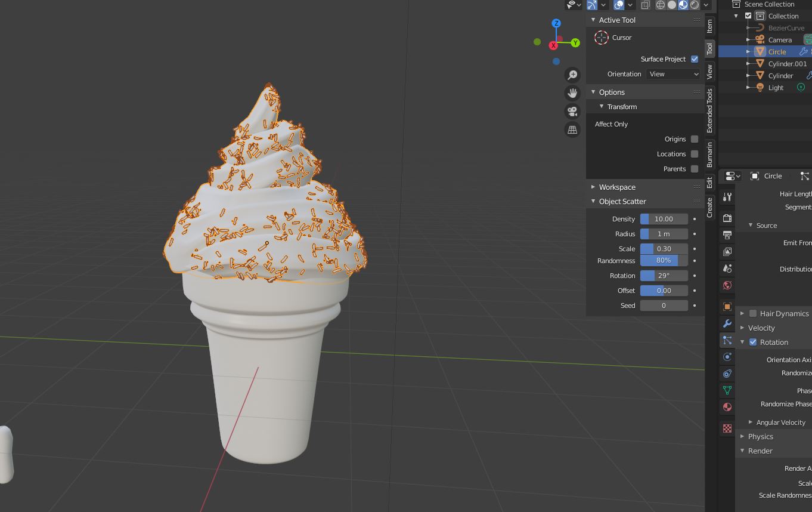Viewport: 812px width, 512px height.
Task: Click the Density slider field
Action: pos(664,219)
